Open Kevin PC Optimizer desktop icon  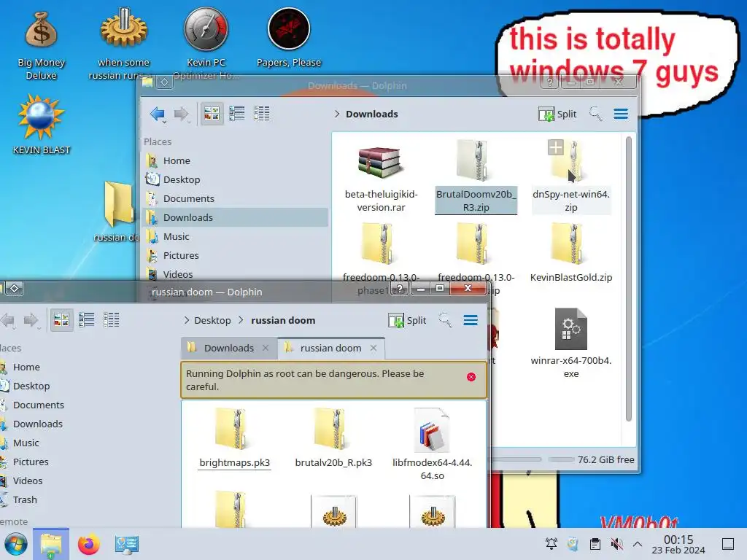coord(206,43)
